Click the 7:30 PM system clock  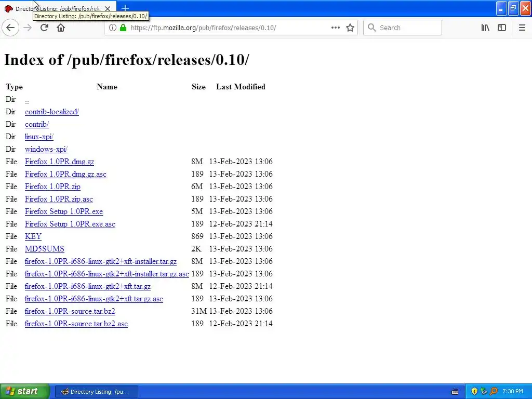pos(513,392)
